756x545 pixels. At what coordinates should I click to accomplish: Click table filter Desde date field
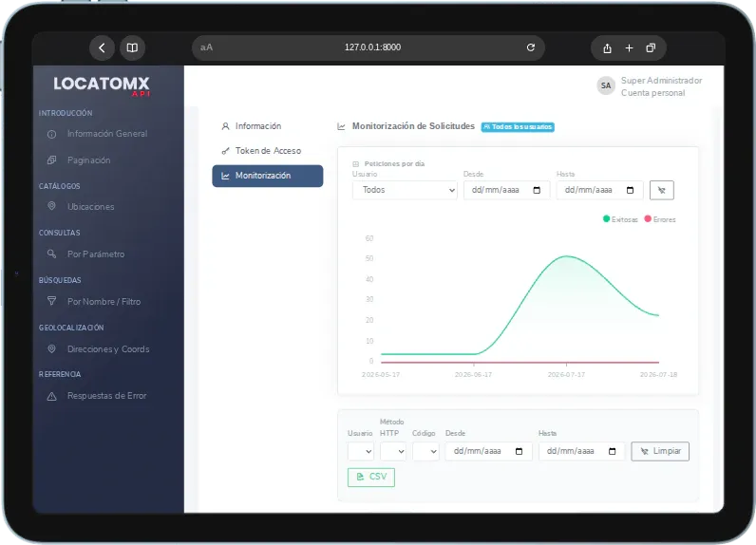[488, 452]
